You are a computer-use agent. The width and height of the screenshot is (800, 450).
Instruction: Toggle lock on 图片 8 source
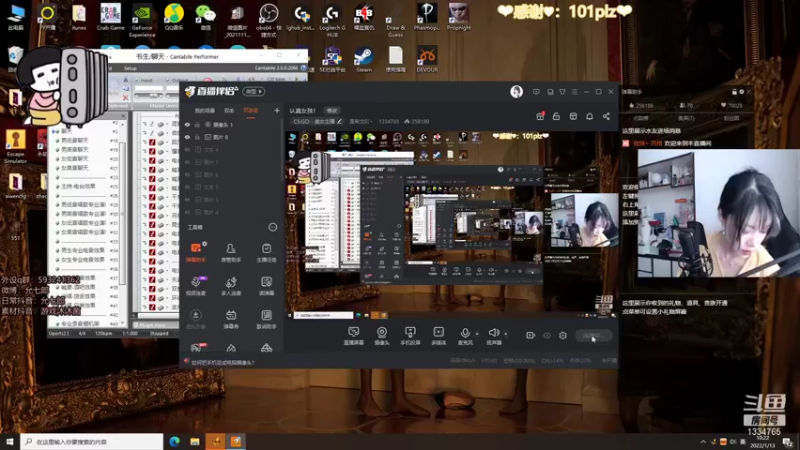197,137
